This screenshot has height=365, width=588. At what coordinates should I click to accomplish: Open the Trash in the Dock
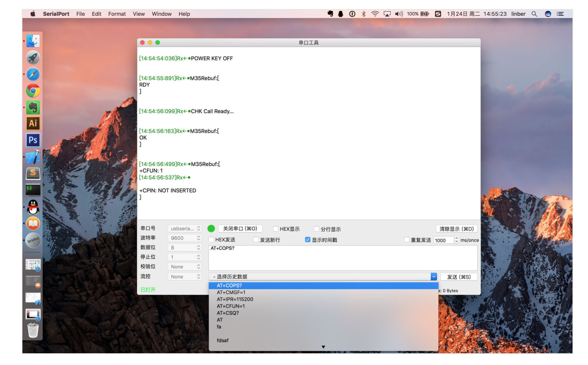click(33, 330)
